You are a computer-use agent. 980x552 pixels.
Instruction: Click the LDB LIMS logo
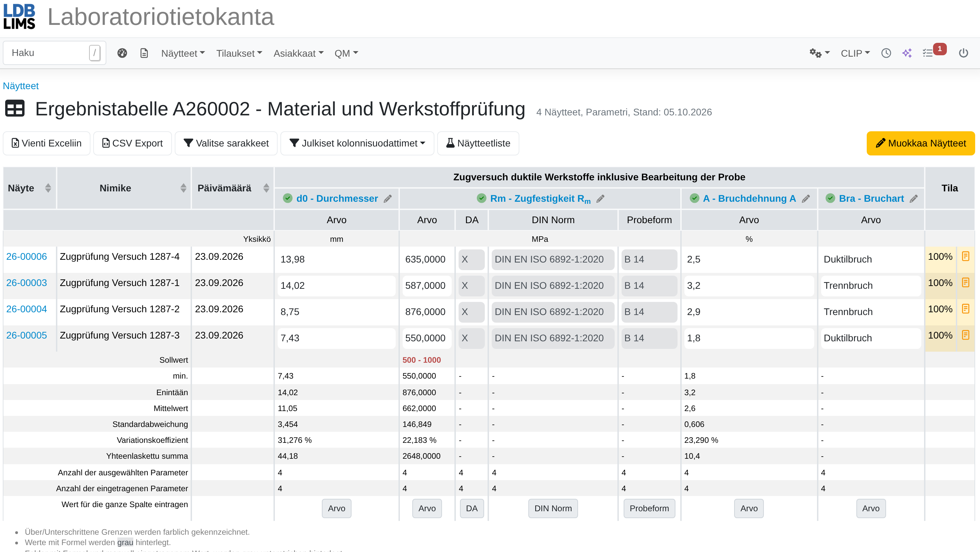coord(19,16)
